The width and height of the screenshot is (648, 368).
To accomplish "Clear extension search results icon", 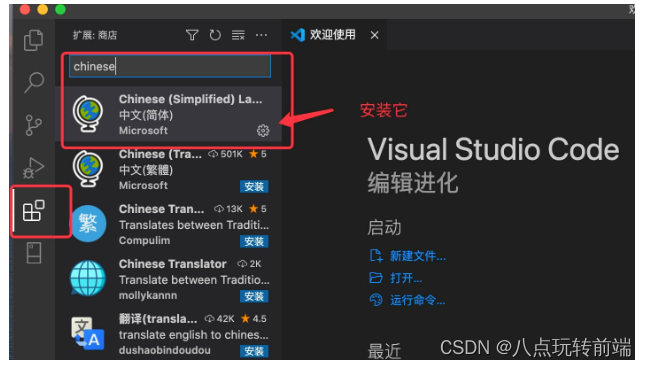I will click(x=238, y=35).
